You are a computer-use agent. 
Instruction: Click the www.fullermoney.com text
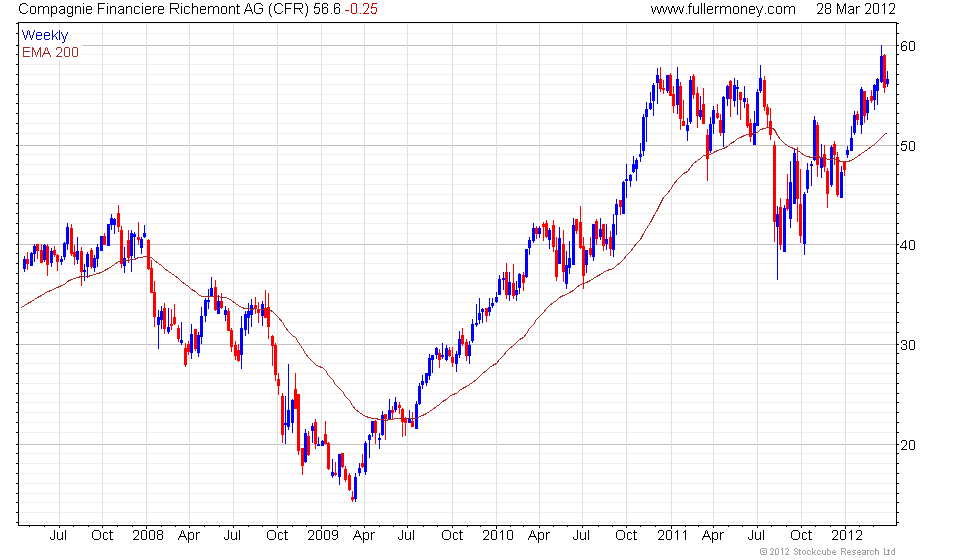723,9
